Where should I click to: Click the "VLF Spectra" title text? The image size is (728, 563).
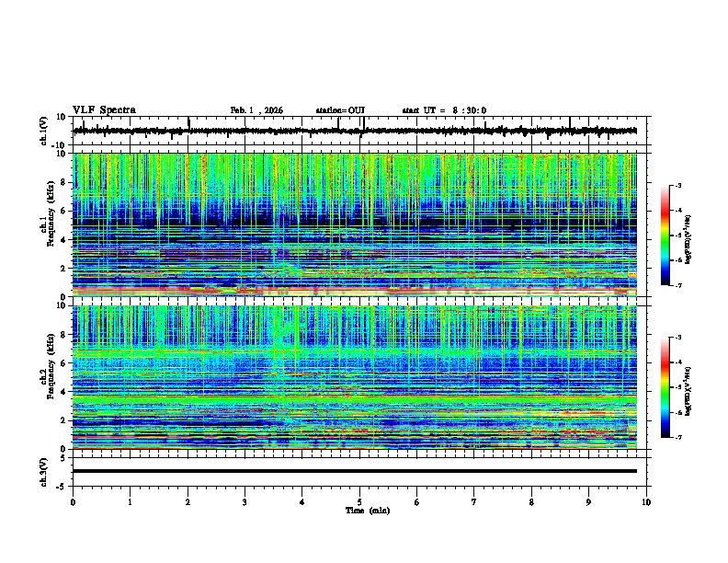[104, 110]
